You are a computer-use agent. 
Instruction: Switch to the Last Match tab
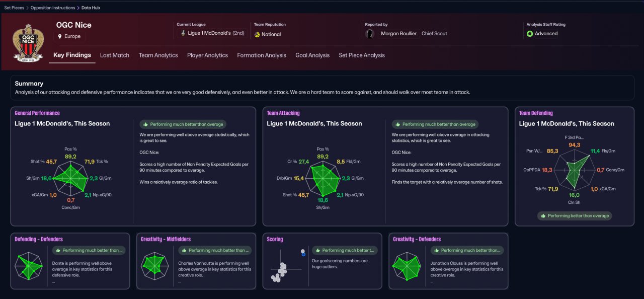coord(115,55)
